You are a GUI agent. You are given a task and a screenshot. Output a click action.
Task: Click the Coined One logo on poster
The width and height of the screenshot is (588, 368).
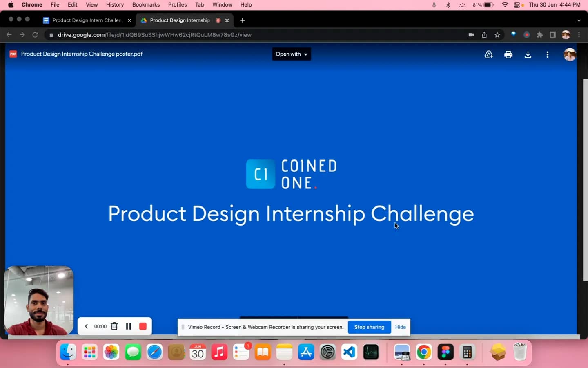pyautogui.click(x=292, y=175)
